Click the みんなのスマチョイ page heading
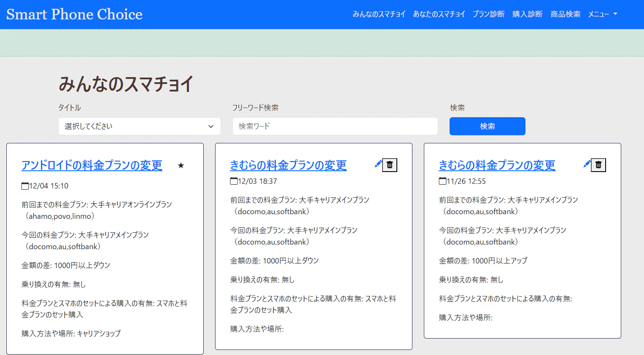Viewport: 644px width, 355px height. (x=126, y=83)
